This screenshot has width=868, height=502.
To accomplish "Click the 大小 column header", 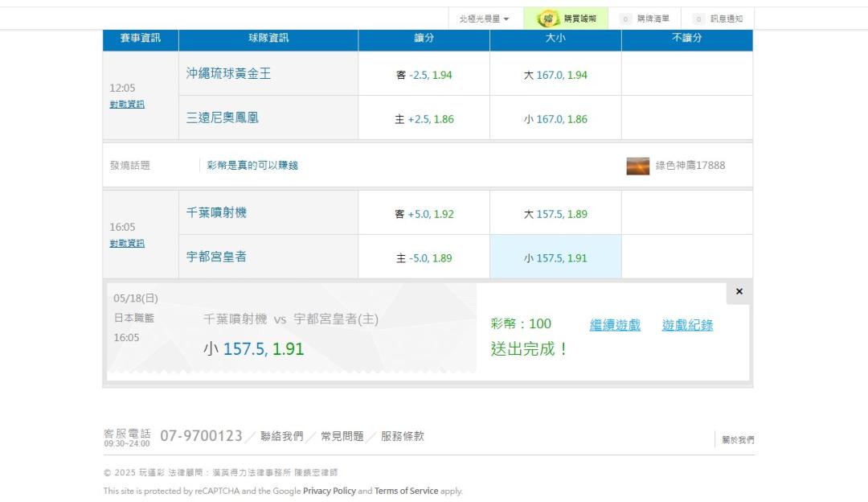I will coord(555,39).
